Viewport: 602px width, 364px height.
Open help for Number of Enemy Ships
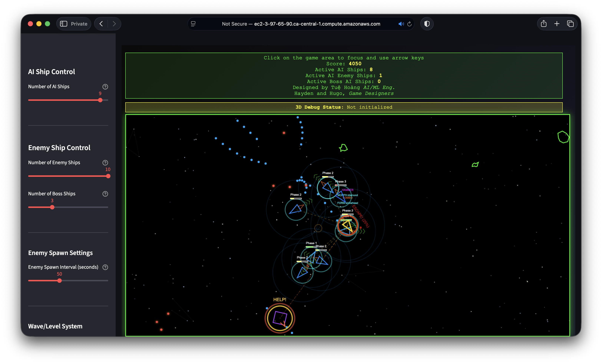coord(105,163)
